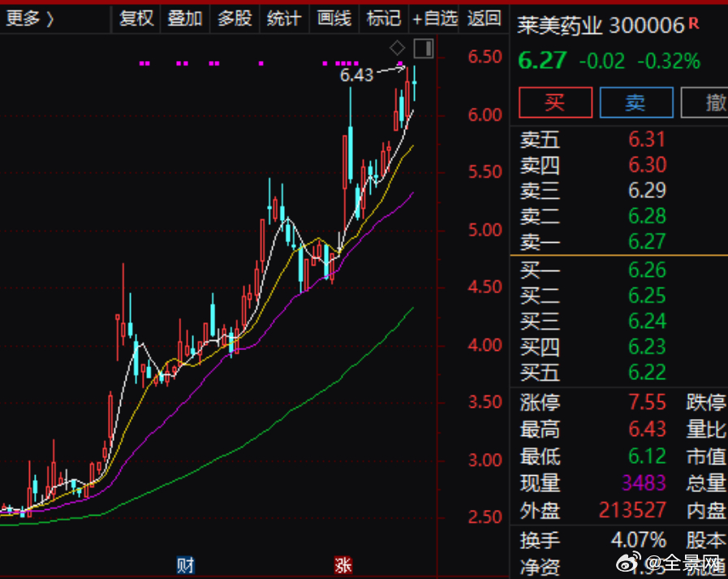This screenshot has height=579, width=728.
Task: Click the 2.50 price axis label
Action: tap(485, 517)
